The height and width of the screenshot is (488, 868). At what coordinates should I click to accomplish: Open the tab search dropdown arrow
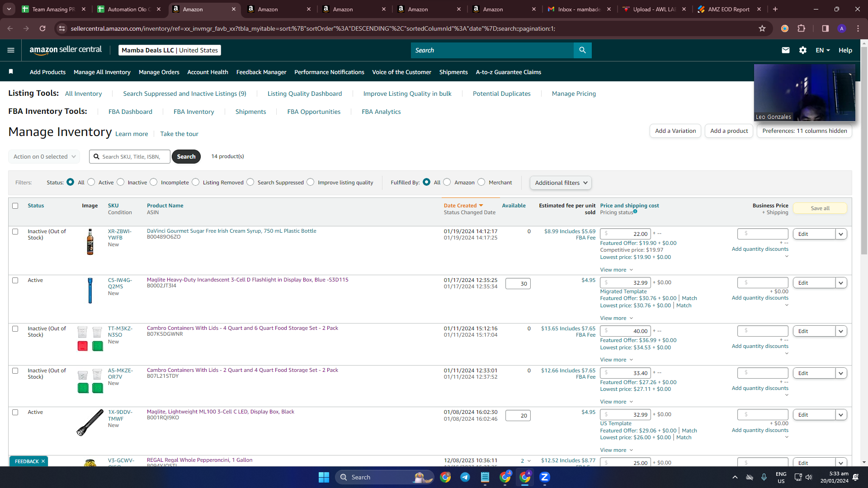click(9, 9)
